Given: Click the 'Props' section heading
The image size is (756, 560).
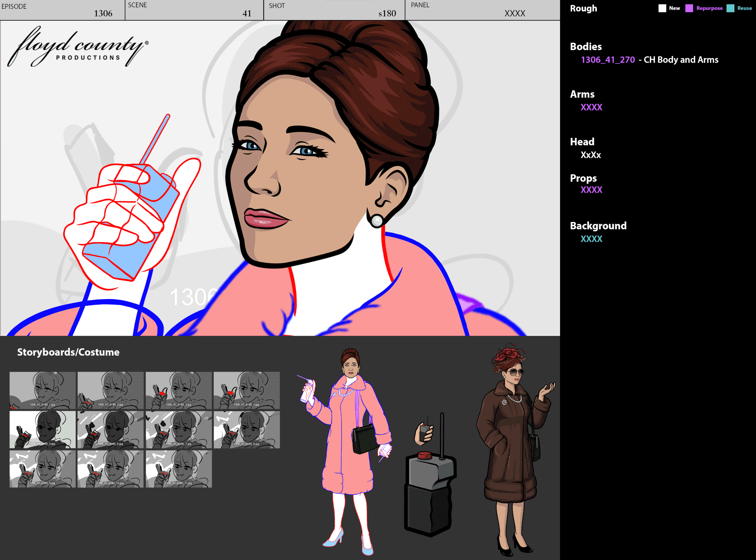Looking at the screenshot, I should coord(583,178).
